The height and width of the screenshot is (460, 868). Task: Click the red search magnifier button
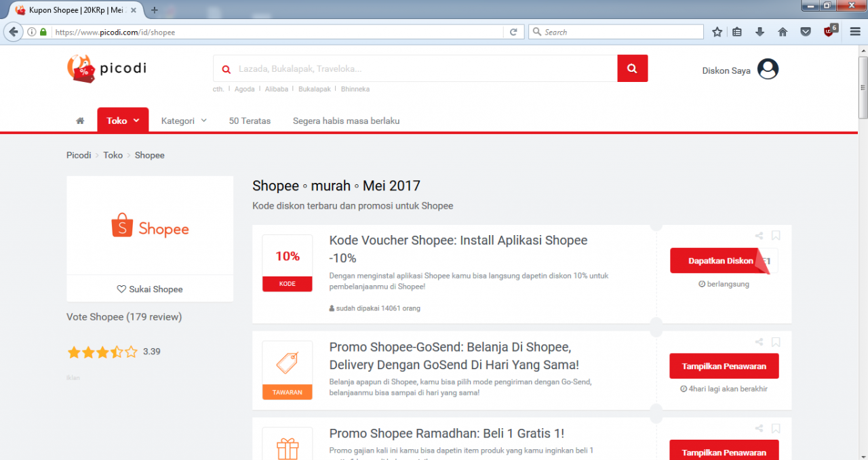pyautogui.click(x=632, y=68)
